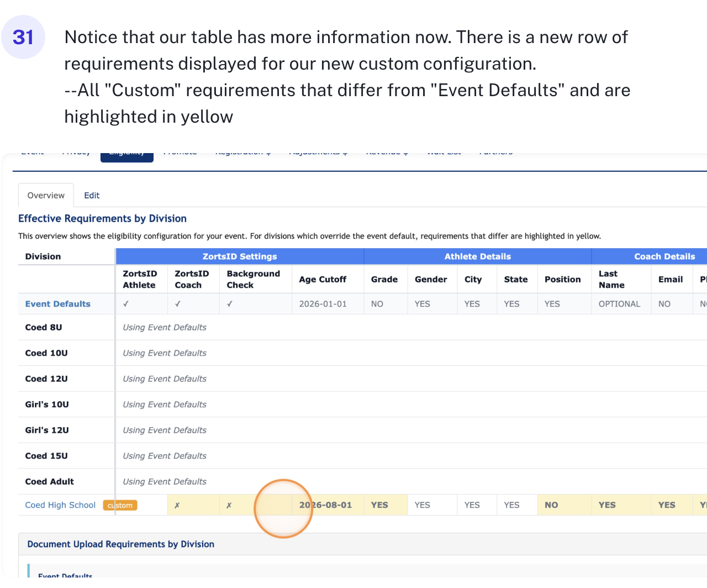Image resolution: width=707 pixels, height=588 pixels.
Task: Click the Background Check X mark for Coed High School
Action: tap(229, 505)
